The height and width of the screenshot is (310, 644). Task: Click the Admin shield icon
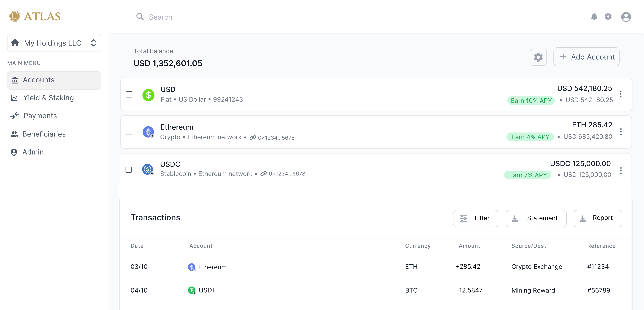pos(14,152)
